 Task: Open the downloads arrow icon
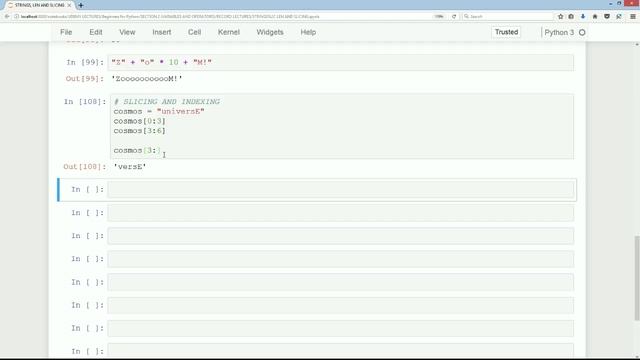[x=583, y=16]
